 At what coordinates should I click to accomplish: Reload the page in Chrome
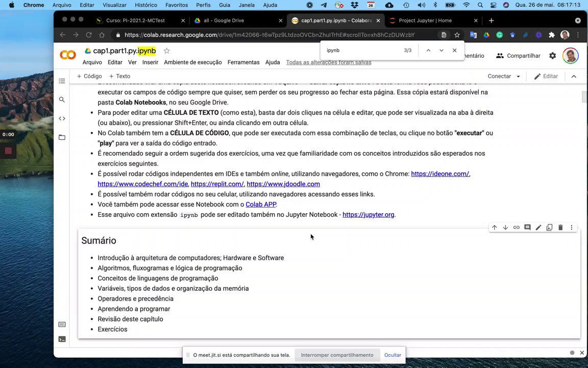tap(89, 35)
